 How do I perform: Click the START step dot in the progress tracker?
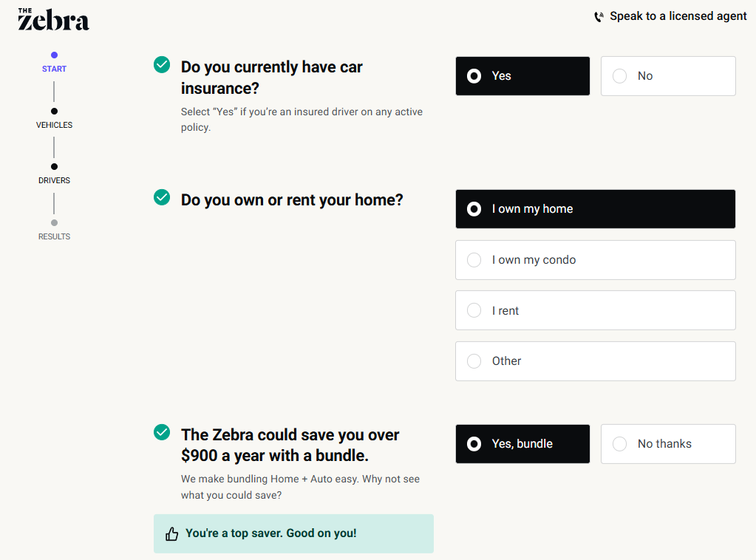[54, 55]
